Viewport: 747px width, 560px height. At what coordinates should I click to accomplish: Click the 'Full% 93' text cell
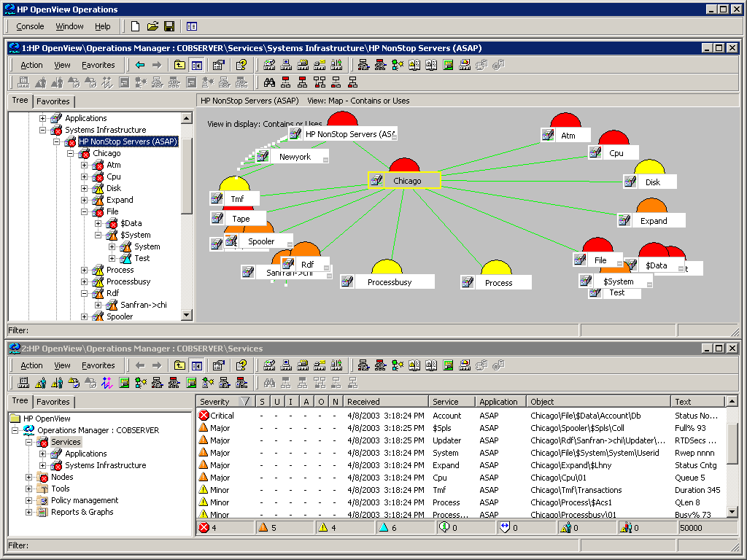tap(690, 428)
